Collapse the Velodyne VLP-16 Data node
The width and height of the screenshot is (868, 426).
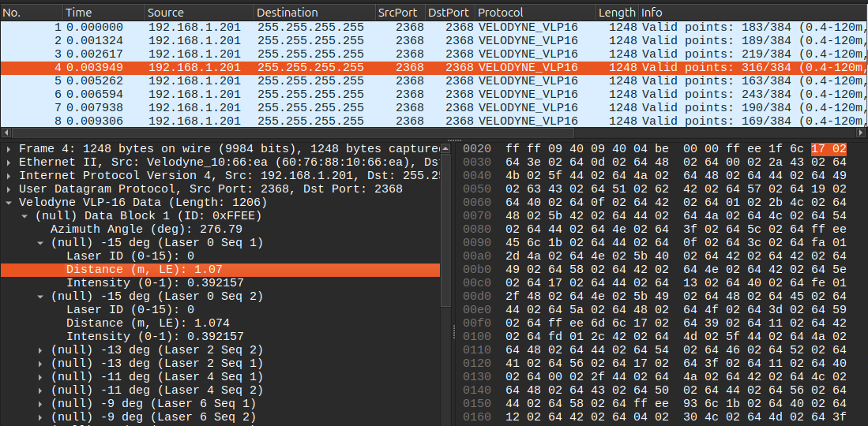9,203
